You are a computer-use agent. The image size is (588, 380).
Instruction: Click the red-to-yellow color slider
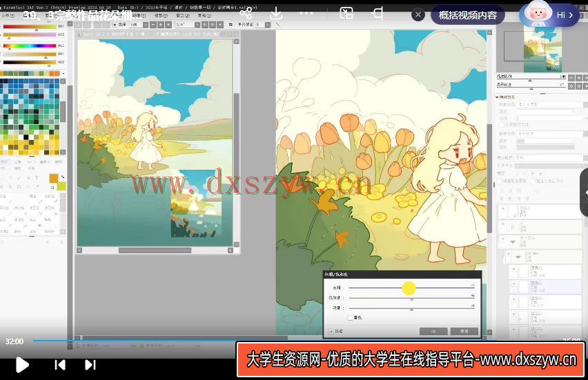30,27
